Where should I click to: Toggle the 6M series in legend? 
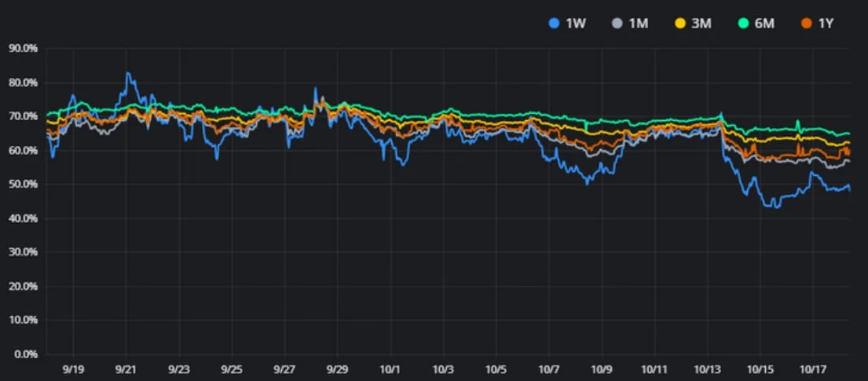tap(758, 24)
